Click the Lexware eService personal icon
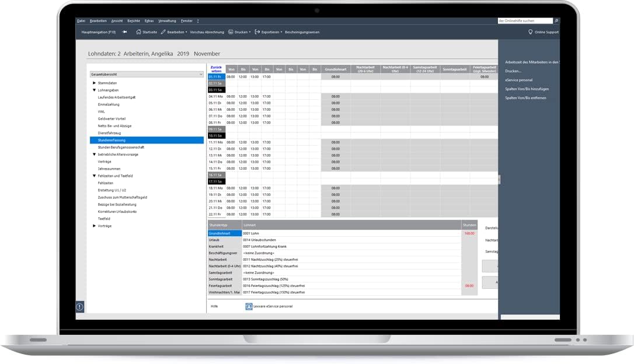Viewport: 634px width, 364px height. [x=249, y=307]
